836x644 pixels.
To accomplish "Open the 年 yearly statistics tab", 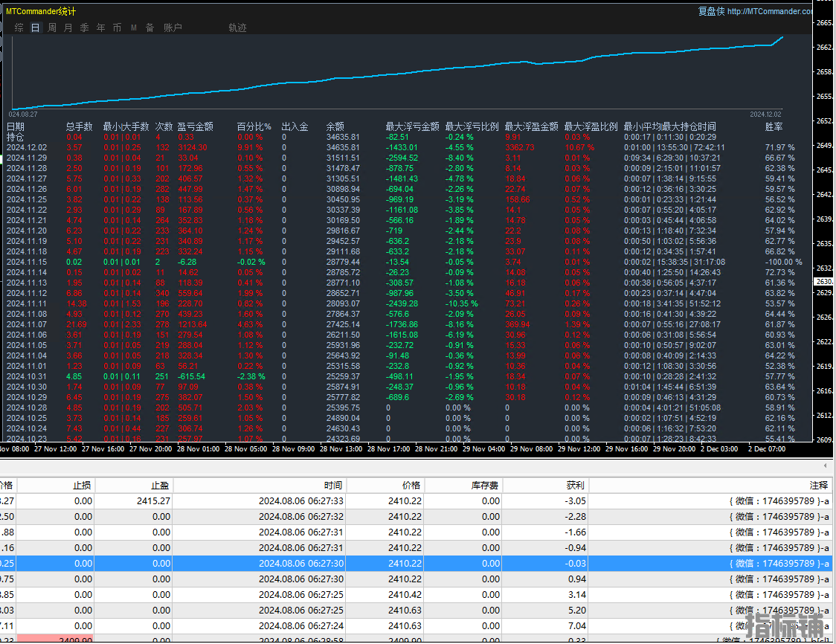I will pos(100,28).
